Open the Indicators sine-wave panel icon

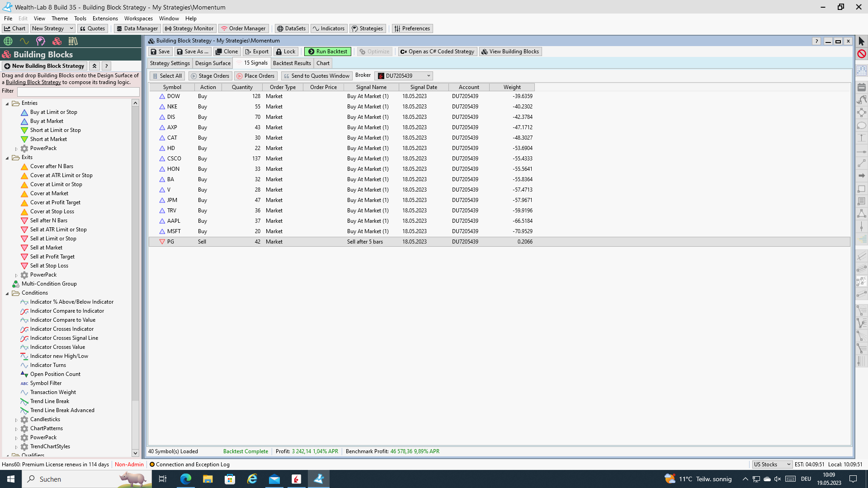(24, 41)
